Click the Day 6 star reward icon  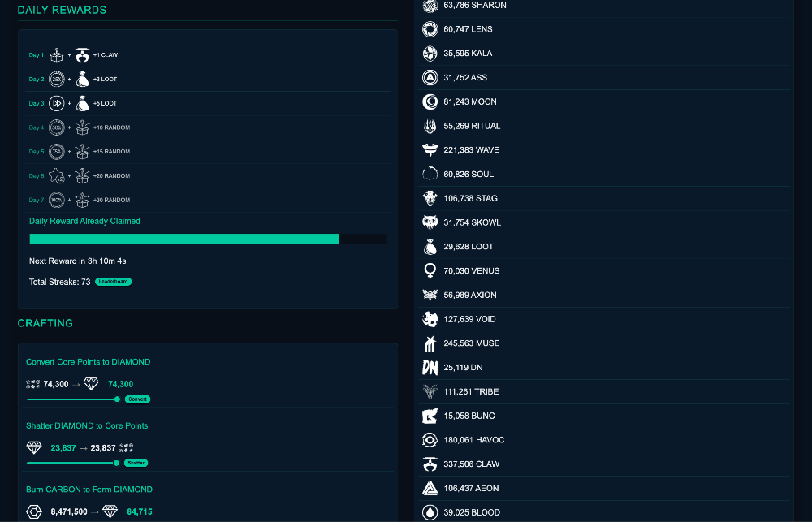tap(57, 176)
